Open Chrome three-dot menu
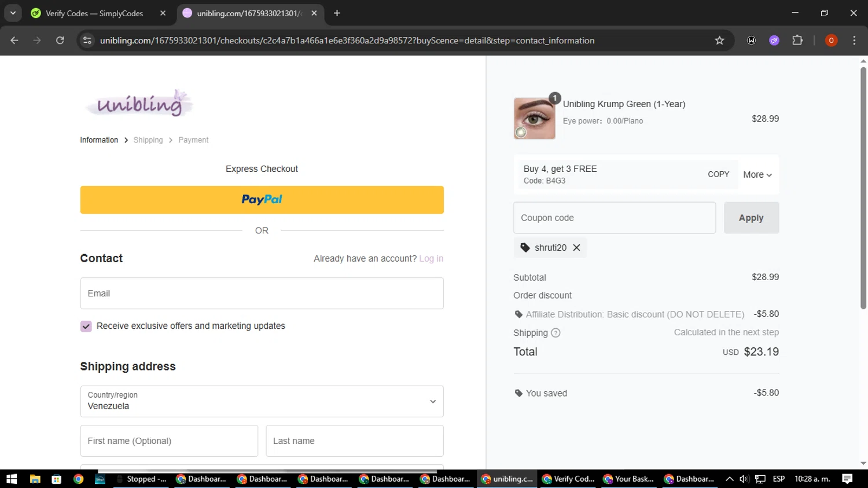The height and width of the screenshot is (488, 868). [x=854, y=41]
